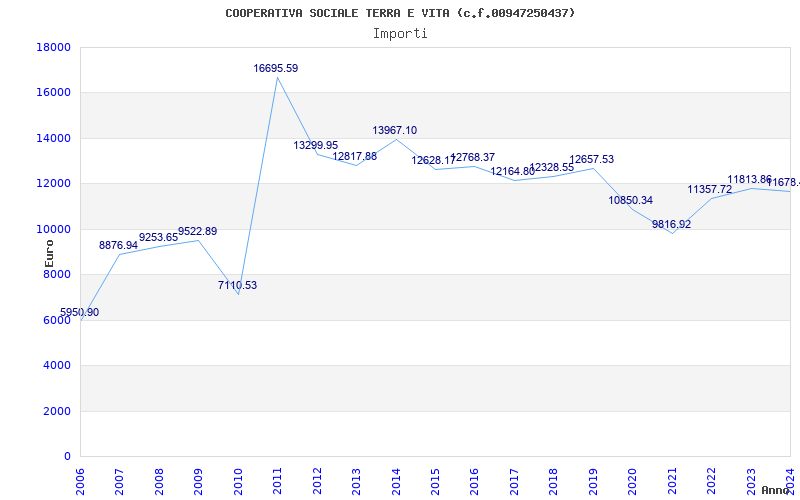800x500 pixels.
Task: Click the y-axis tick label 16000
Action: [53, 93]
